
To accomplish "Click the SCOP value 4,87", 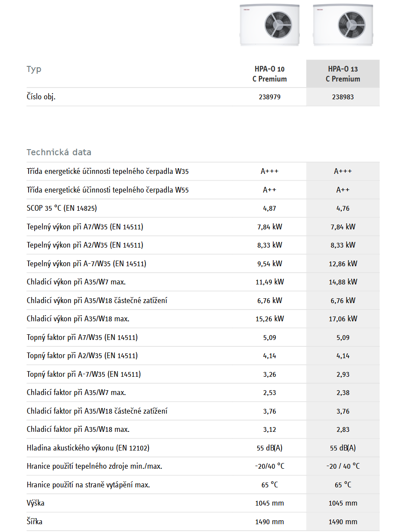I will pos(269,209).
